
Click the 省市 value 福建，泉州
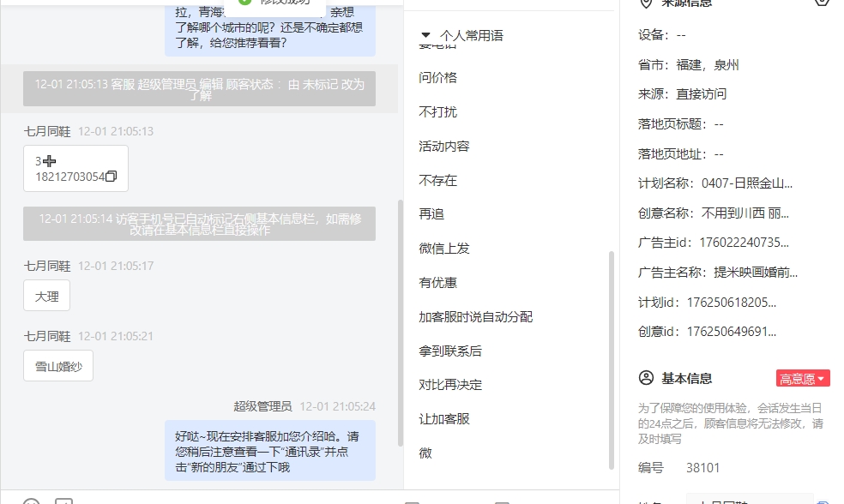(708, 65)
